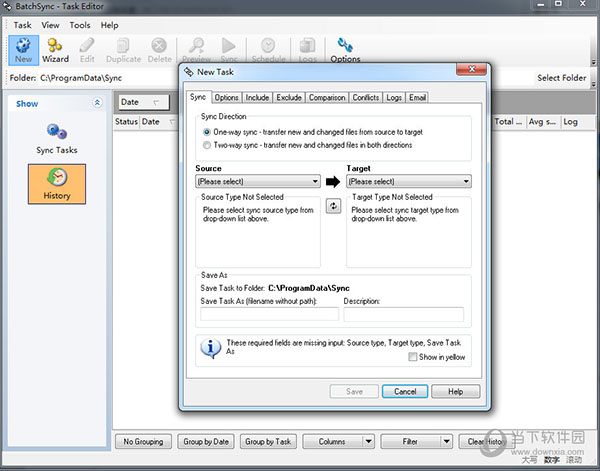Click the Columns button

[x=332, y=442]
